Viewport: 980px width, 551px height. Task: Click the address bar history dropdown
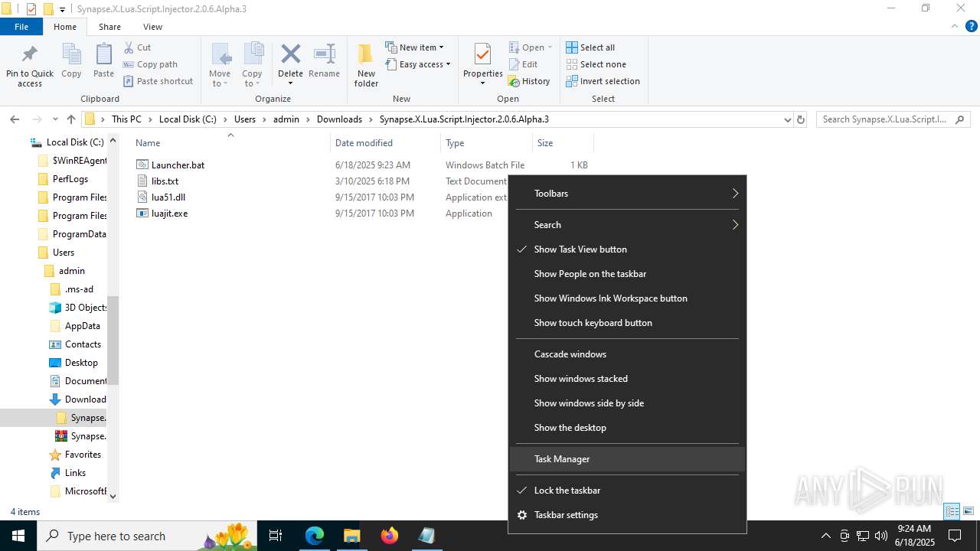point(787,119)
